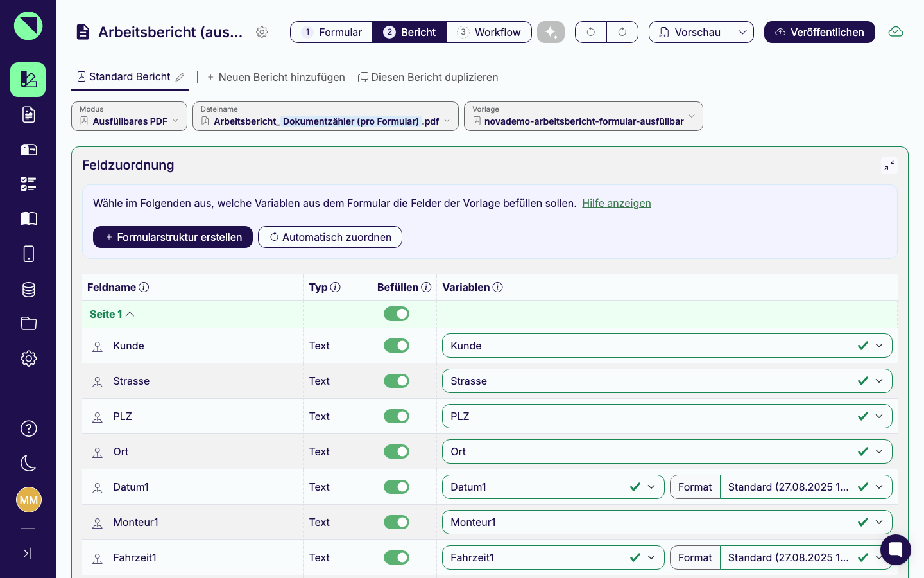This screenshot has height=578, width=924.
Task: Open the documents icon in sidebar
Action: click(x=28, y=114)
